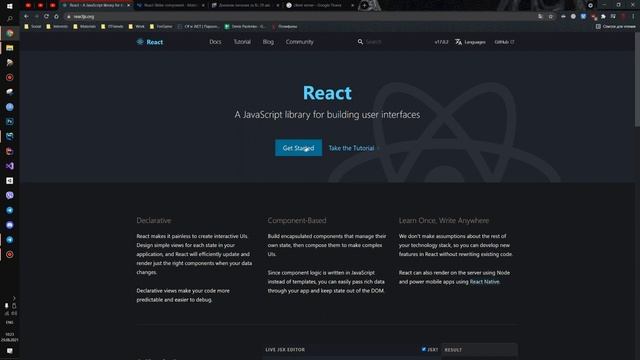The image size is (640, 360).
Task: Expand the system tray hidden icons chevron
Action: coord(14,298)
